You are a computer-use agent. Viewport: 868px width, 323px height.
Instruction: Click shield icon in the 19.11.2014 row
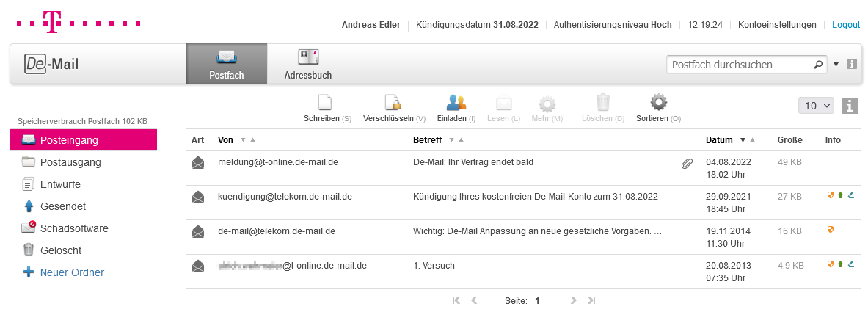(x=831, y=229)
